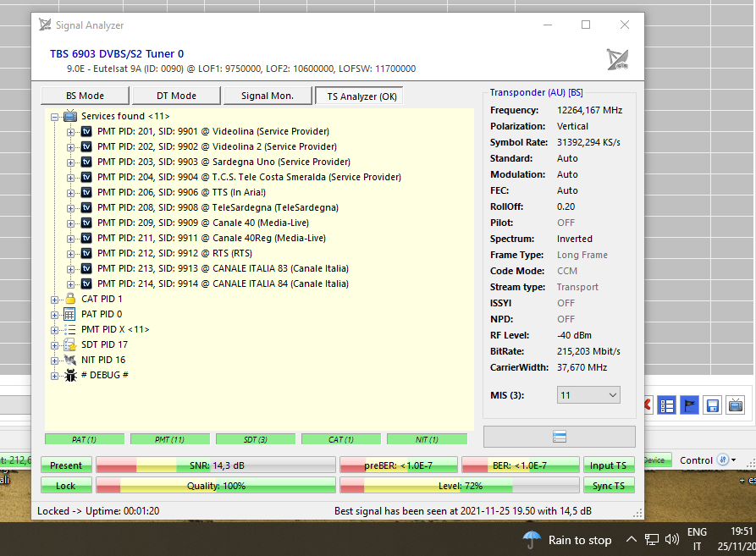Expand the CAT PID 1 node
Viewport: 756px width, 556px height.
54,300
